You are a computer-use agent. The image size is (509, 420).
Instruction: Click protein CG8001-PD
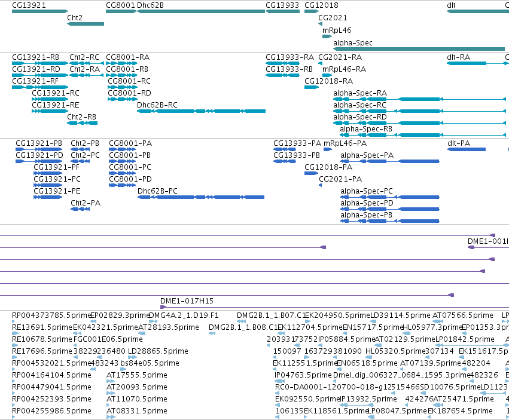point(123,185)
